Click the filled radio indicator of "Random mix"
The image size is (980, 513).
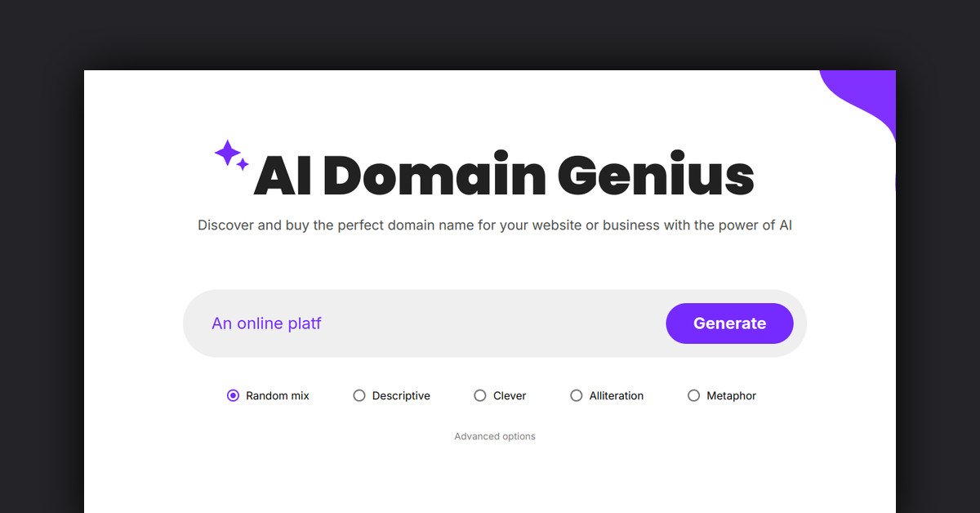[x=233, y=395]
